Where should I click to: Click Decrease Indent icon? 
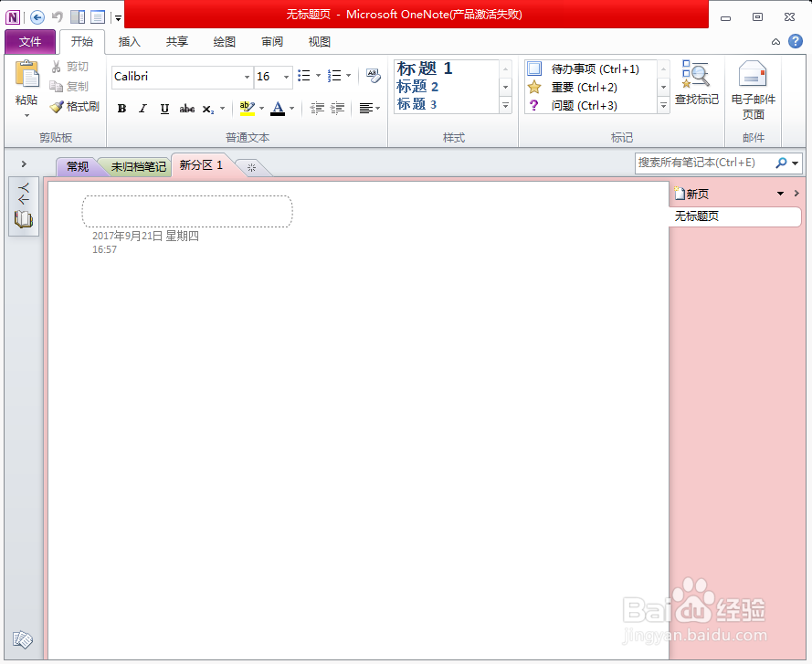317,109
